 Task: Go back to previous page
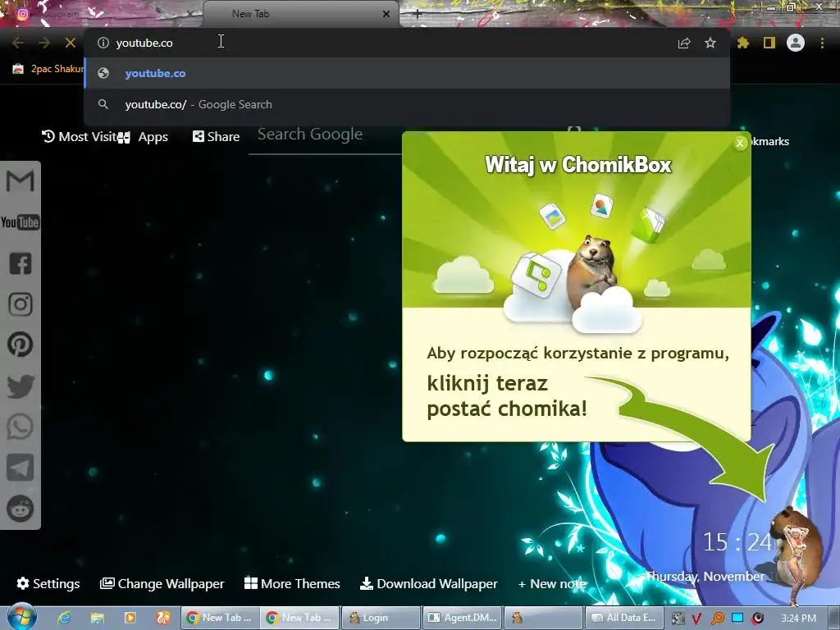(x=18, y=43)
